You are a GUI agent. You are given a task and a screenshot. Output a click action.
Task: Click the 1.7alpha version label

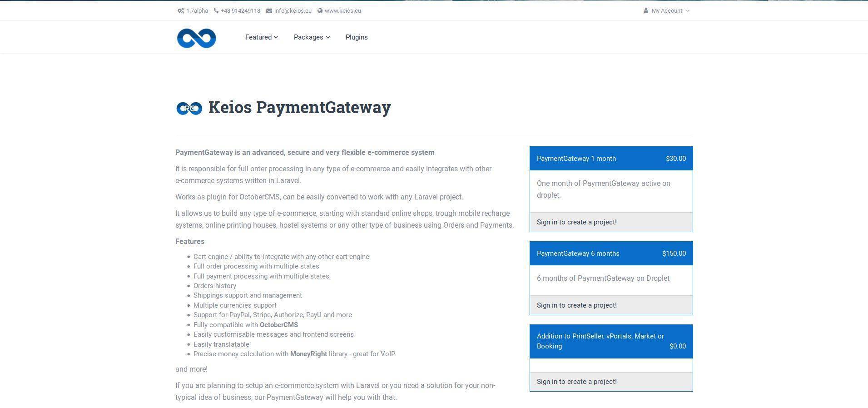197,11
